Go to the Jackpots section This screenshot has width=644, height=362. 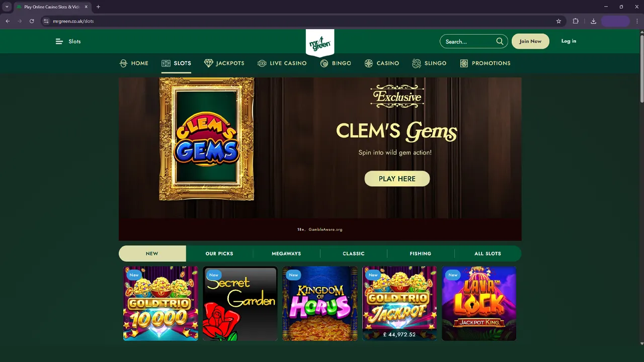pyautogui.click(x=224, y=63)
